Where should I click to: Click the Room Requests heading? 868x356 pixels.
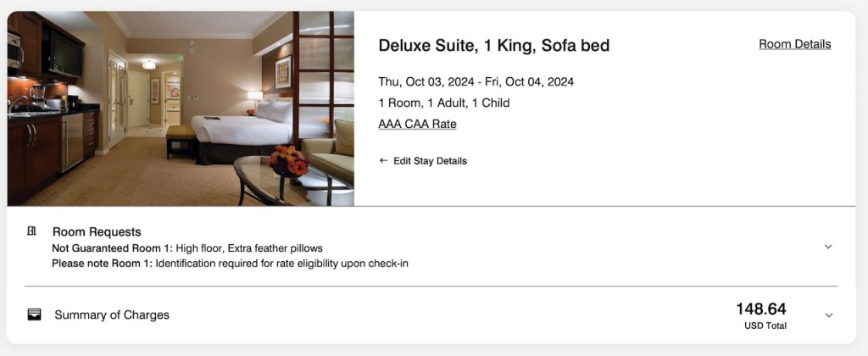click(x=97, y=231)
